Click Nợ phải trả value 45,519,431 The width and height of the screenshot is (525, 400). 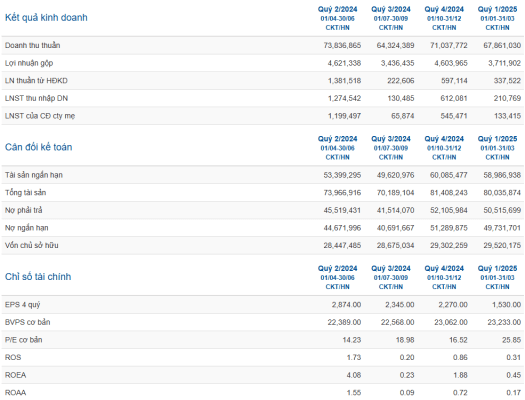[x=342, y=210]
